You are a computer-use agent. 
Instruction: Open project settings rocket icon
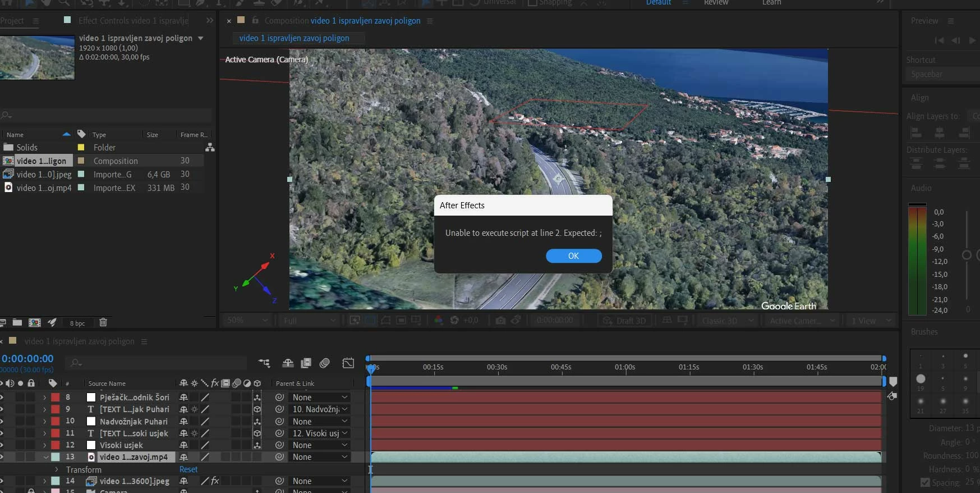pos(52,322)
